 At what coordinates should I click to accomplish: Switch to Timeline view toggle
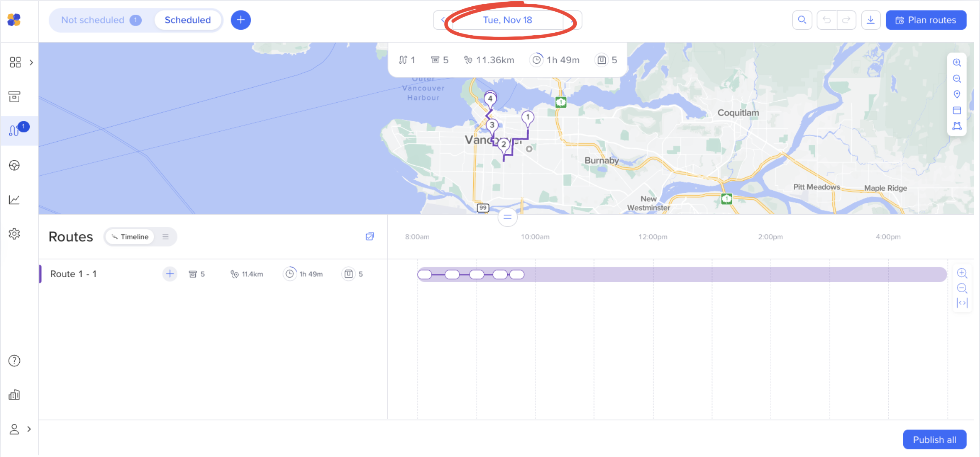pos(130,237)
